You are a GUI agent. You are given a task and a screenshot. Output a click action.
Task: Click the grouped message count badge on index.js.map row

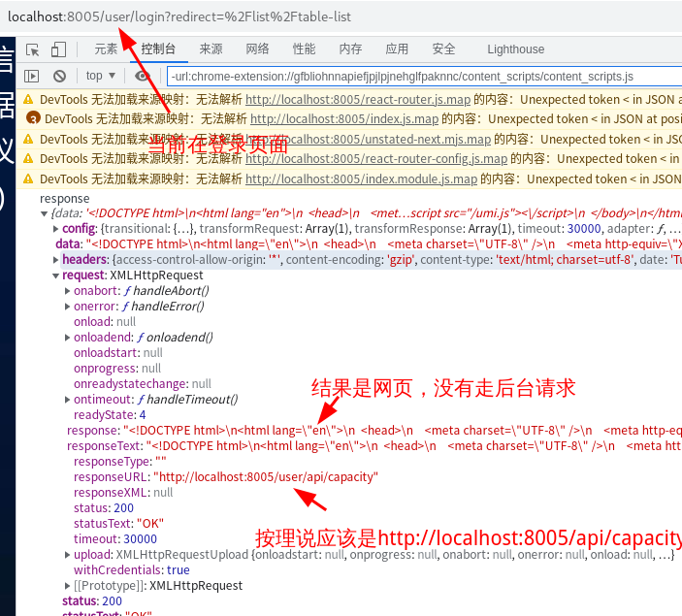[32, 119]
